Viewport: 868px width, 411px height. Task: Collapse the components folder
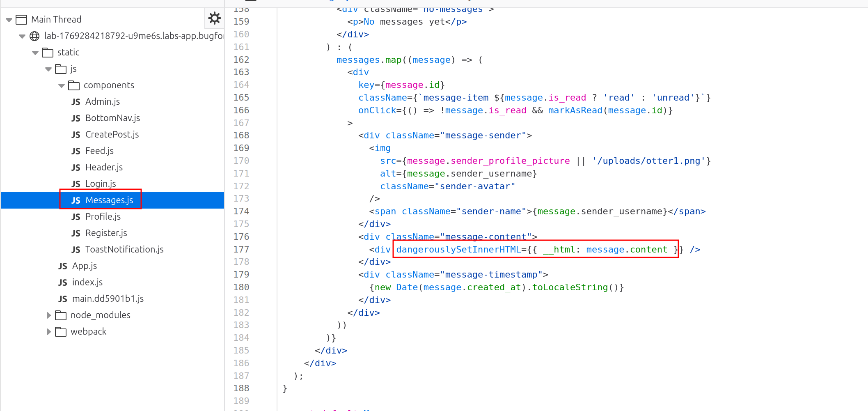tap(62, 85)
